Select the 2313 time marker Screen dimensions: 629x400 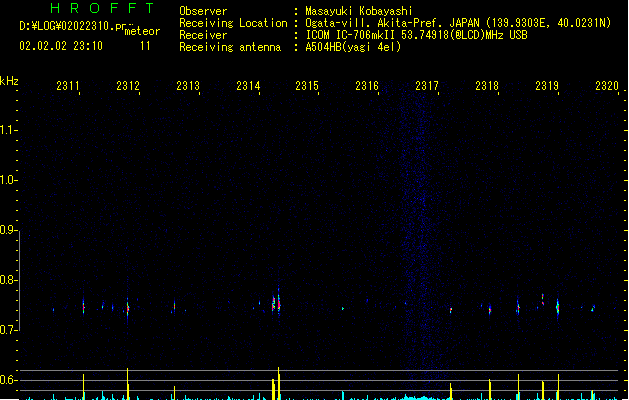[188, 86]
